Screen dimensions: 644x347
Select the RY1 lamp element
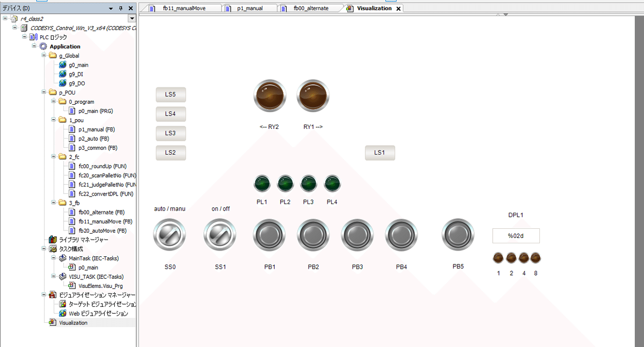point(313,96)
